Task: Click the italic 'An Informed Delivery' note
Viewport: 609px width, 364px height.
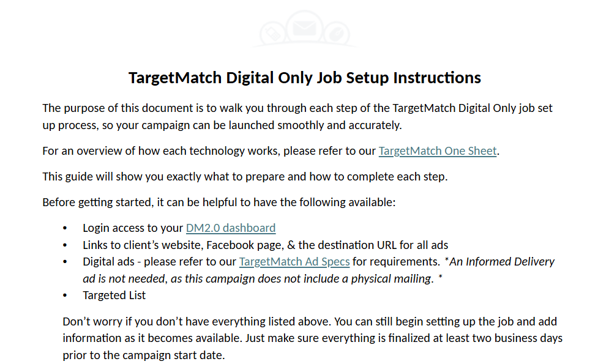Action: point(318,270)
